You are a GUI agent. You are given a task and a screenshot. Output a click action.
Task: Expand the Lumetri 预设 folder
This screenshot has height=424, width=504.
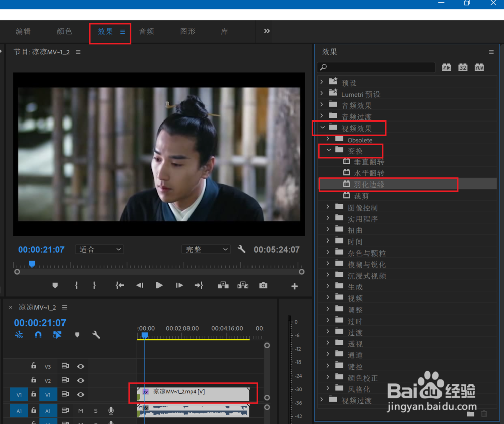click(x=322, y=94)
